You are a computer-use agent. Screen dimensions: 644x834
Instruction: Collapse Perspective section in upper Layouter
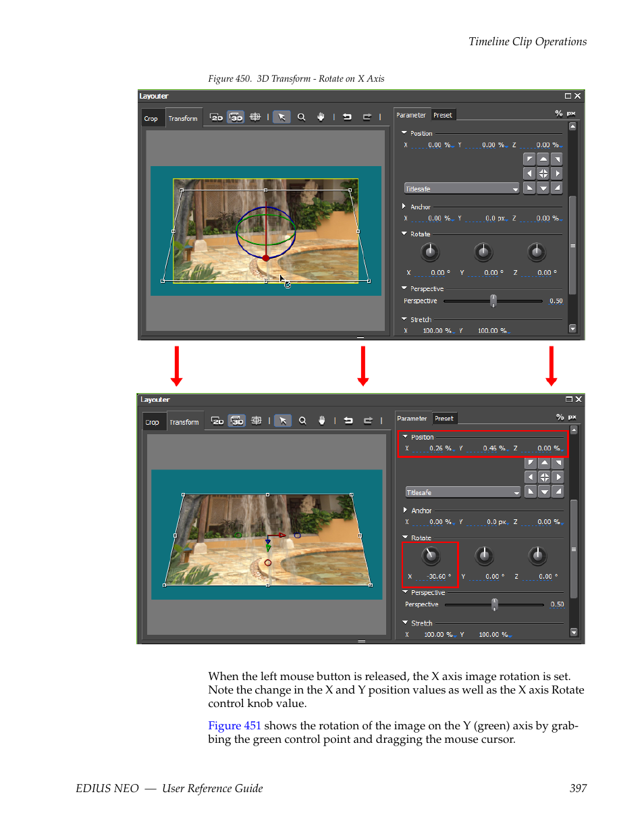tap(404, 288)
